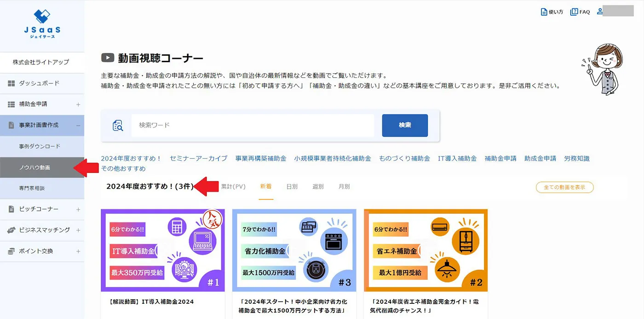Expand the 補助金申請 plus sign
This screenshot has width=644, height=319.
78,104
